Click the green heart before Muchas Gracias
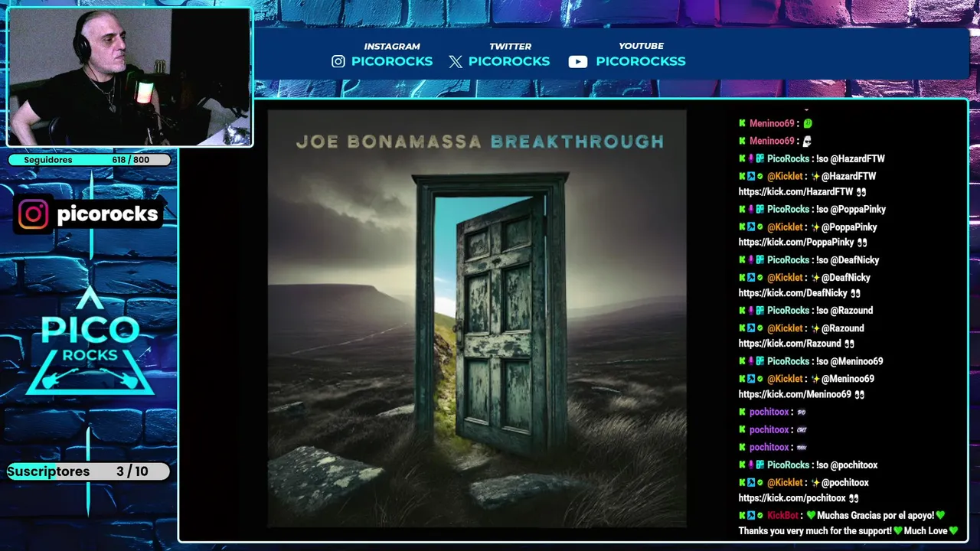 811,516
